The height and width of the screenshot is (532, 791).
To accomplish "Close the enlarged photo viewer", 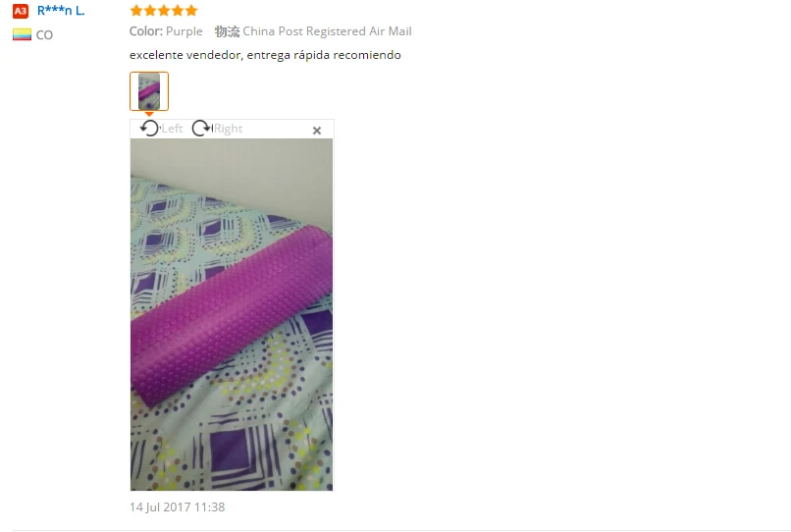I will click(x=317, y=131).
